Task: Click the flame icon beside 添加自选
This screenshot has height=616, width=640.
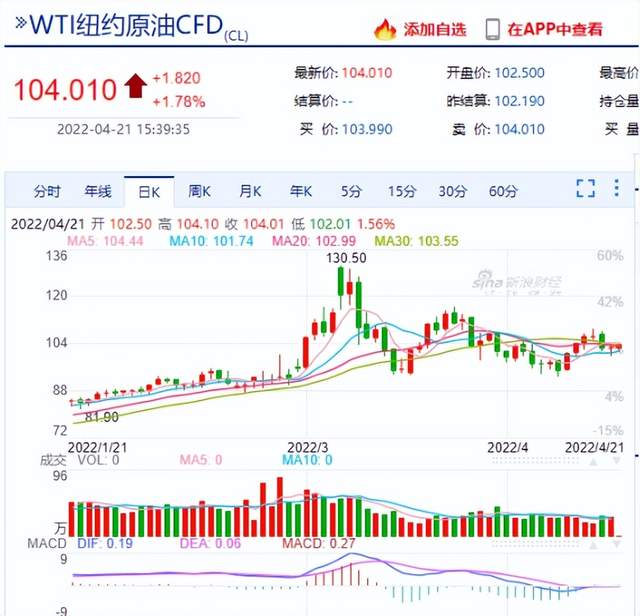Action: [385, 29]
